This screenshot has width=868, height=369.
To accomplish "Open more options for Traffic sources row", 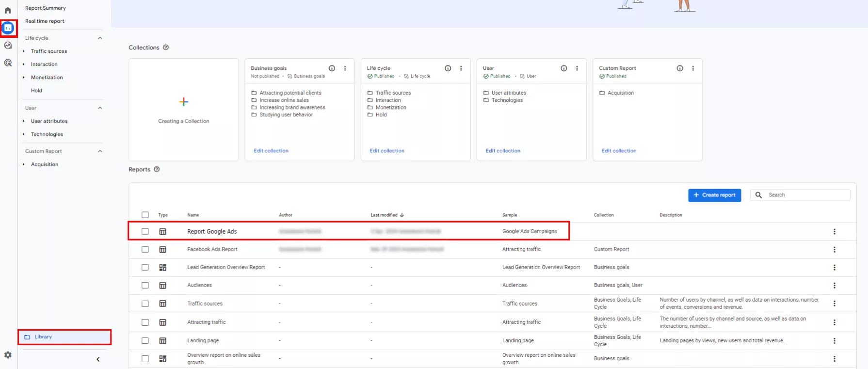I will [x=835, y=304].
